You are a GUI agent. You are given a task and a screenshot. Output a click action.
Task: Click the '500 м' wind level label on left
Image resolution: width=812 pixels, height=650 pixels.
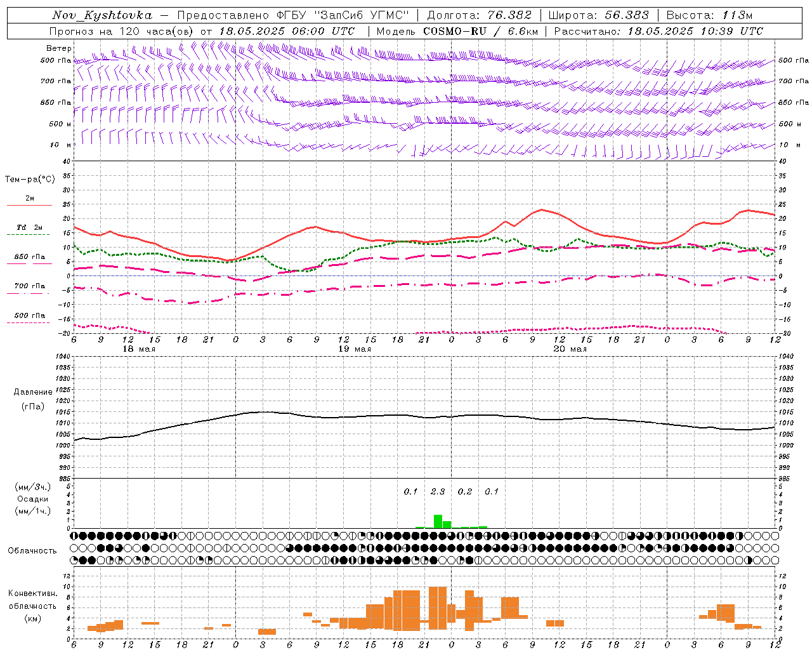tap(60, 124)
